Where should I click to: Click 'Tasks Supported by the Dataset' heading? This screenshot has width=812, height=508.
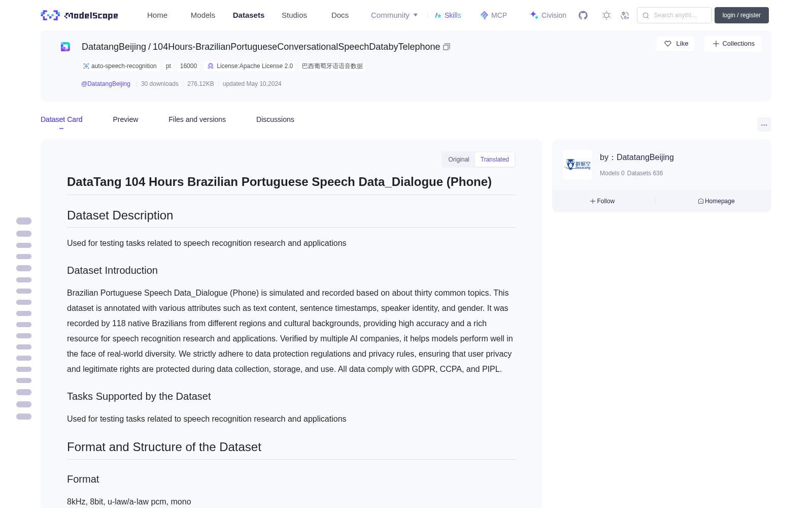[x=139, y=396]
